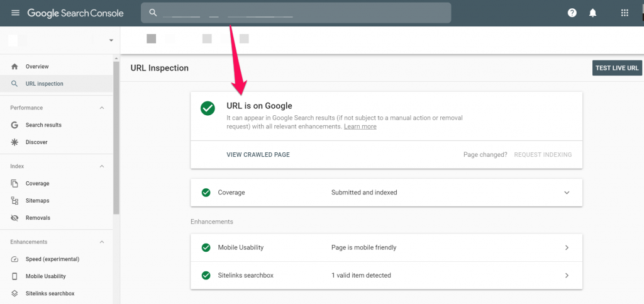
Task: Click the green check on the Mobile Usability row
Action: pyautogui.click(x=206, y=248)
